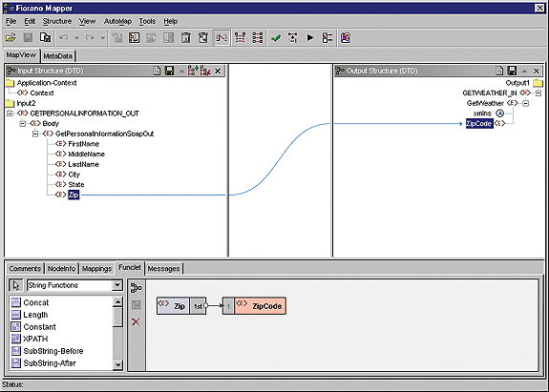This screenshot has width=549, height=392.
Task: Open the View menu
Action: 87,21
